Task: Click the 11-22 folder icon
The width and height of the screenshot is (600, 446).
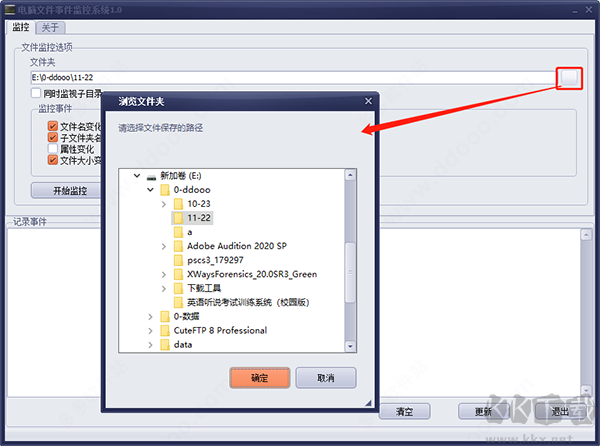Action: (178, 218)
